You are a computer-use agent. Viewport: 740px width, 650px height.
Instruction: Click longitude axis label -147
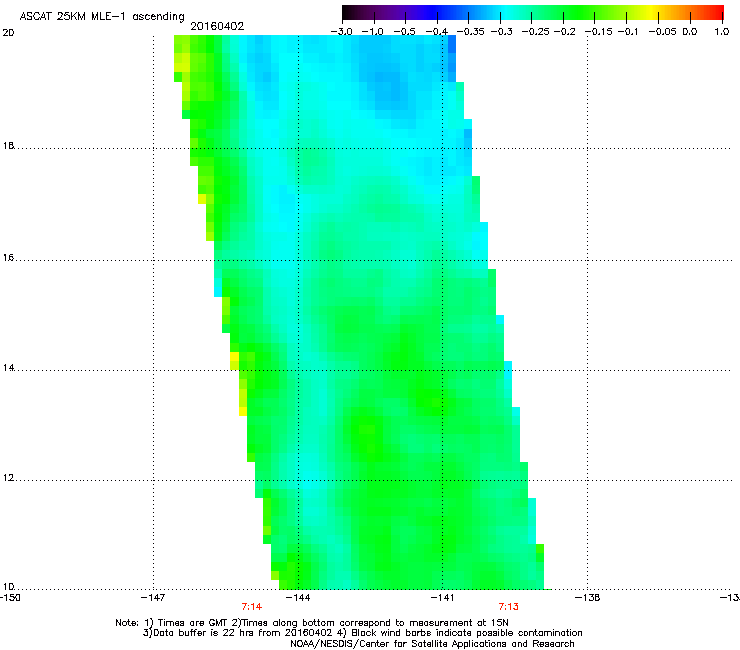[153, 598]
